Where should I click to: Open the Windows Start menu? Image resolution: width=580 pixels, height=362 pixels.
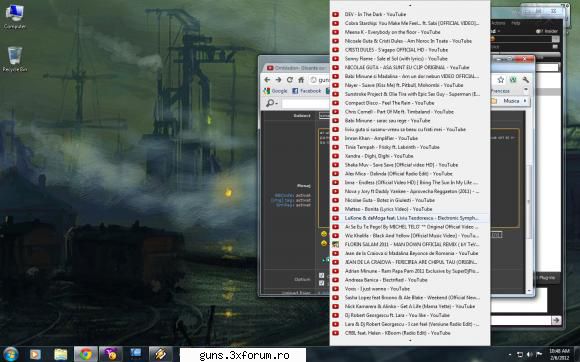(x=10, y=355)
